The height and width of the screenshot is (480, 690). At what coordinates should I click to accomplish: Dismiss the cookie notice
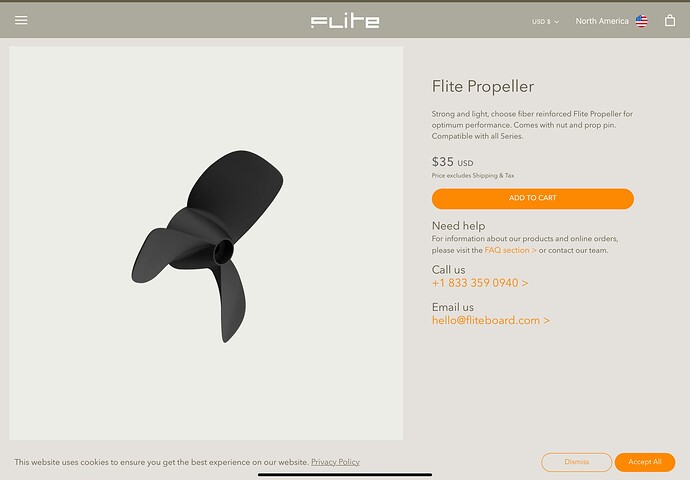click(576, 462)
